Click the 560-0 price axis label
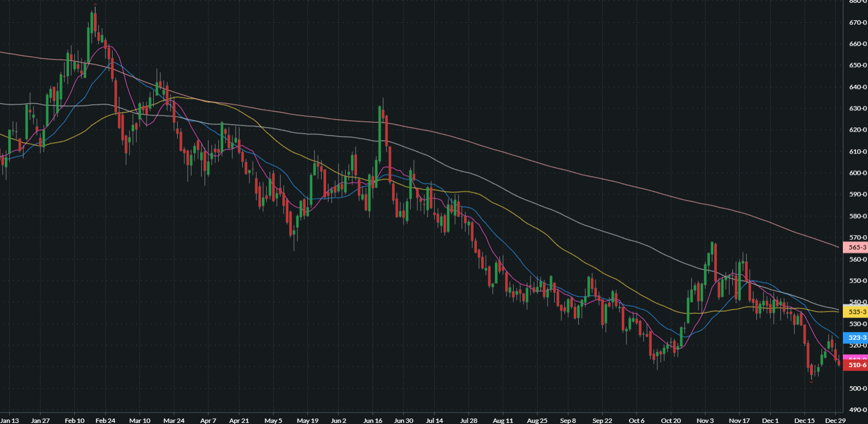Image resolution: width=868 pixels, height=424 pixels. (x=858, y=260)
